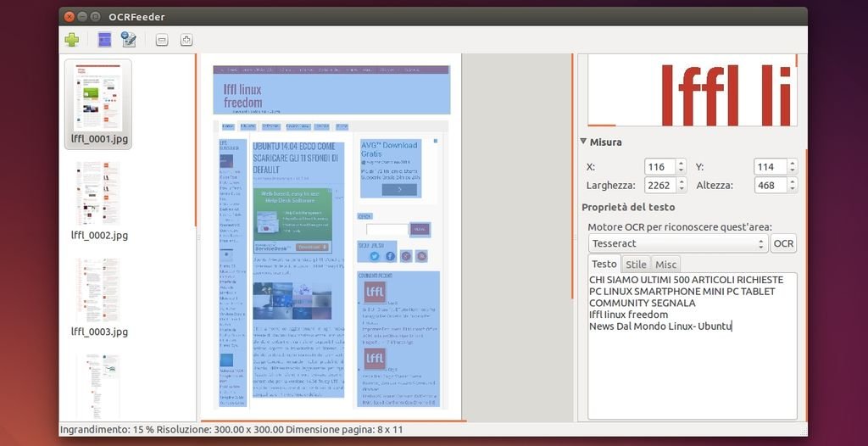Viewport: 868px width, 446px height.
Task: Click the Larghezza field showing 2262
Action: [659, 185]
